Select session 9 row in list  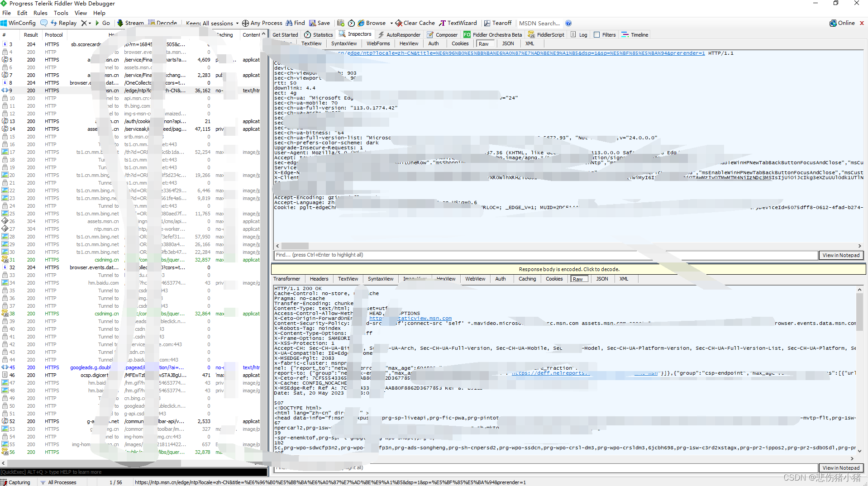(x=131, y=91)
